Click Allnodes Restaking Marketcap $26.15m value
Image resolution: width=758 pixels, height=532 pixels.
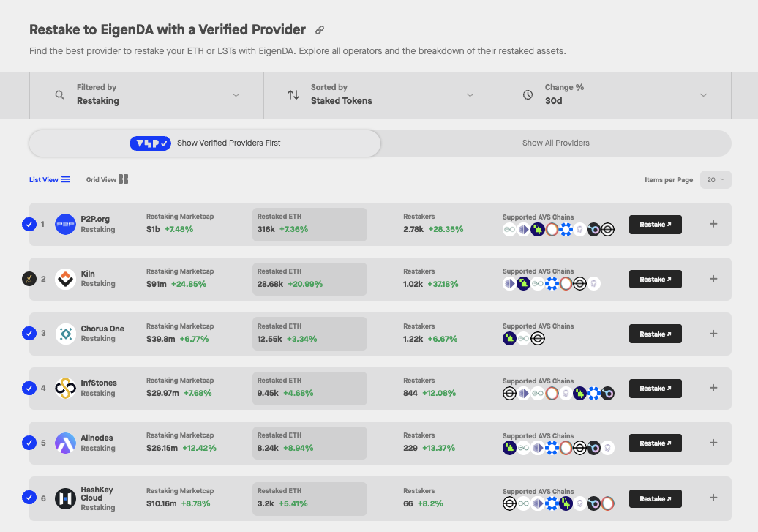[162, 448]
